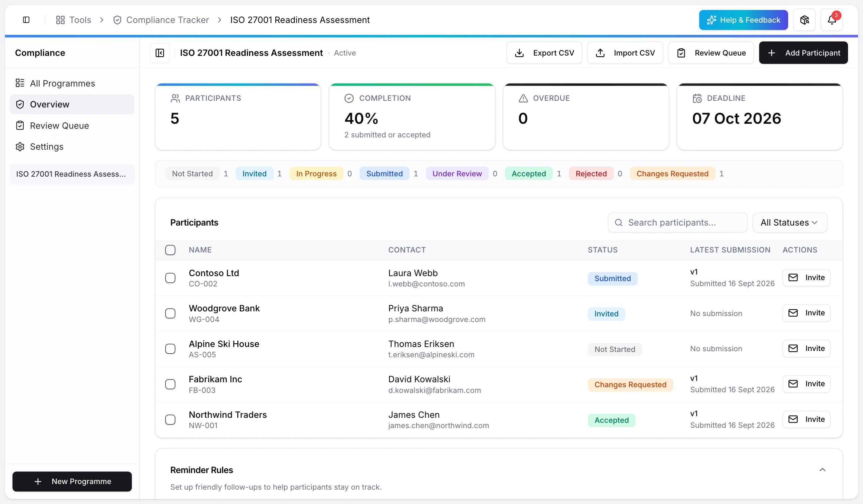Check the Fabrikam Inc row checkbox
The height and width of the screenshot is (504, 863).
(170, 384)
